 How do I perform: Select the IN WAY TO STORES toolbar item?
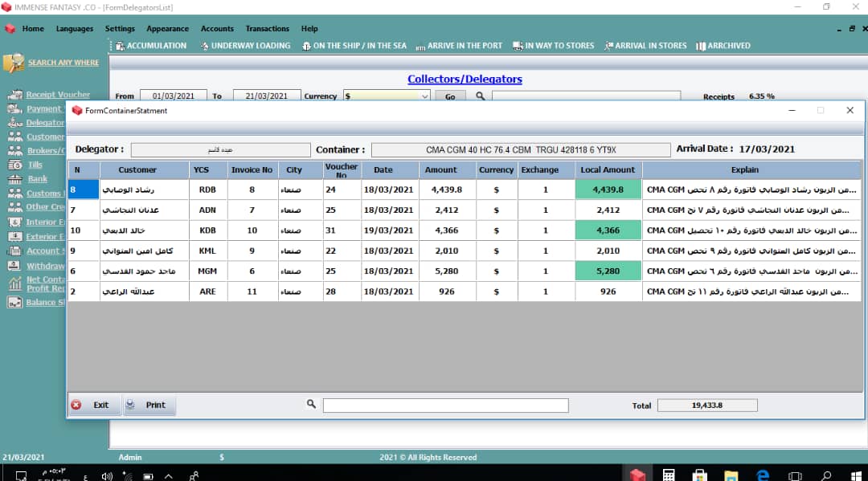554,46
